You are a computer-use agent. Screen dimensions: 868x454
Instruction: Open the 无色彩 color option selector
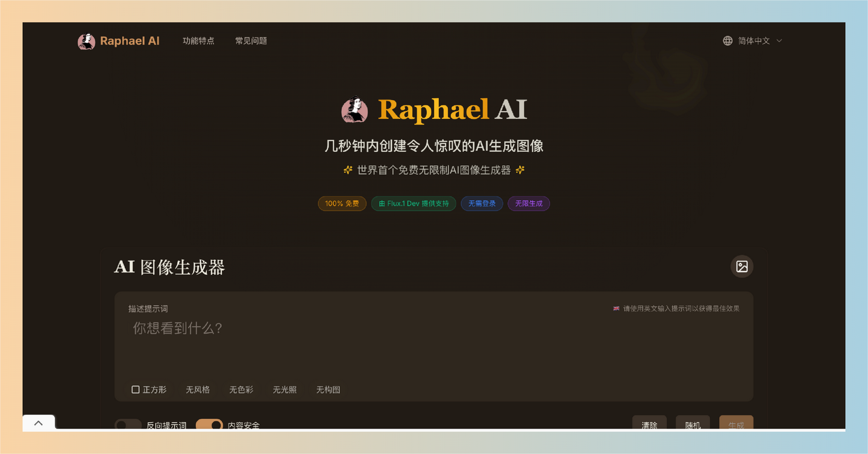(241, 389)
